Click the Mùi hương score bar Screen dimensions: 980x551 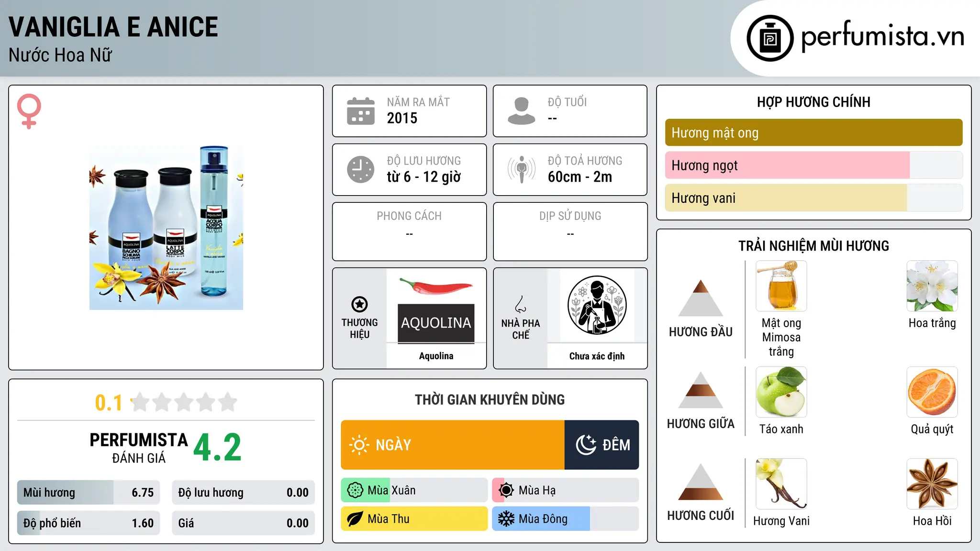tap(89, 492)
